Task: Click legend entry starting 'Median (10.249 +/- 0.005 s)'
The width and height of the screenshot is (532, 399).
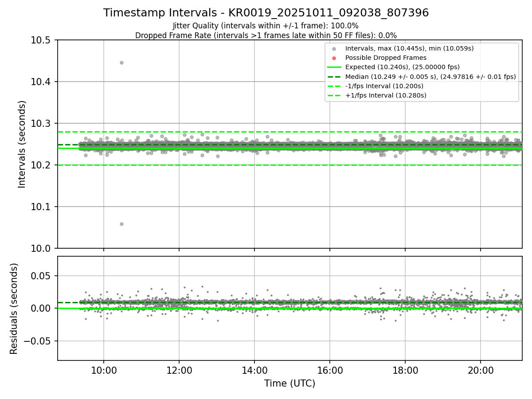Action: 430,77
